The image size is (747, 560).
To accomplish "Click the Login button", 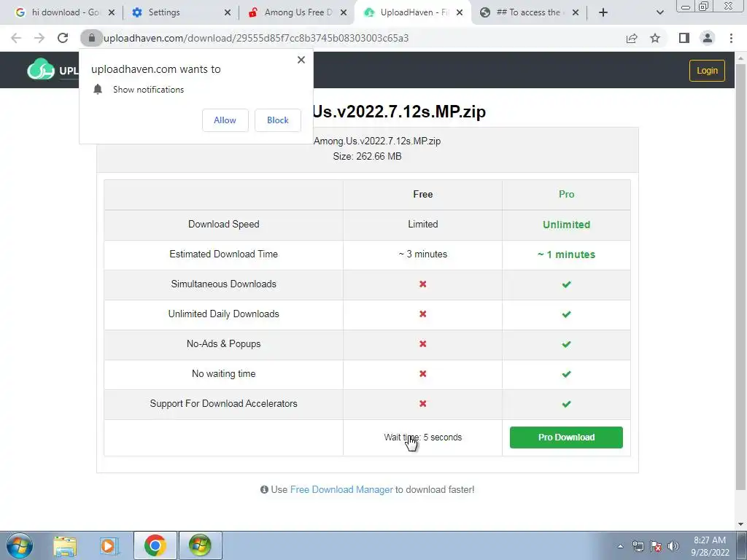I will 707,71.
